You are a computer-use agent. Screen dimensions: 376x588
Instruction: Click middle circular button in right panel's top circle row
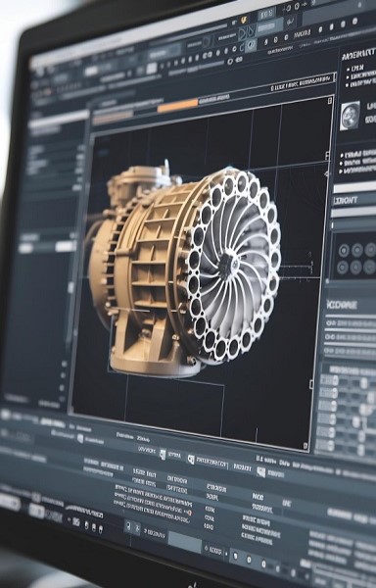tap(357, 250)
